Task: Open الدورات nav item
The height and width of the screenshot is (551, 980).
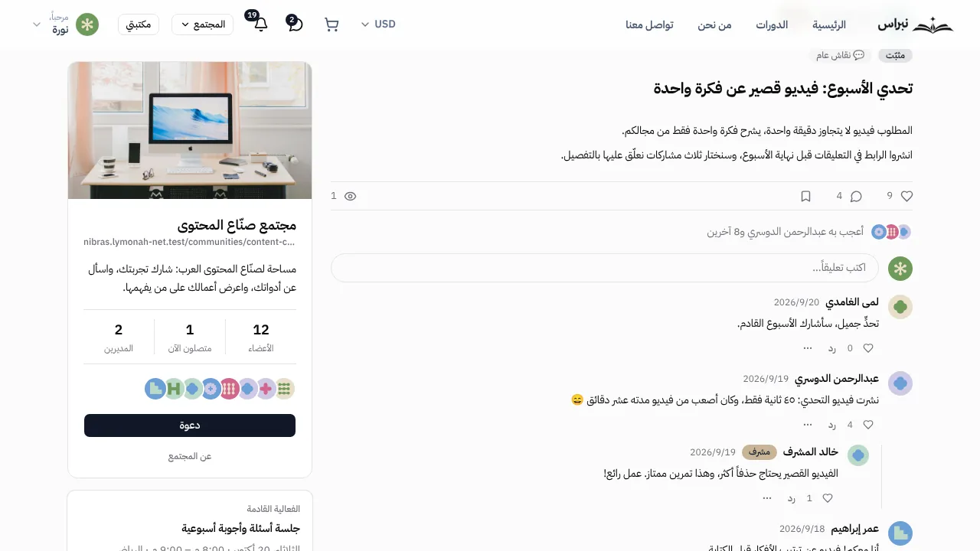Action: pyautogui.click(x=772, y=24)
